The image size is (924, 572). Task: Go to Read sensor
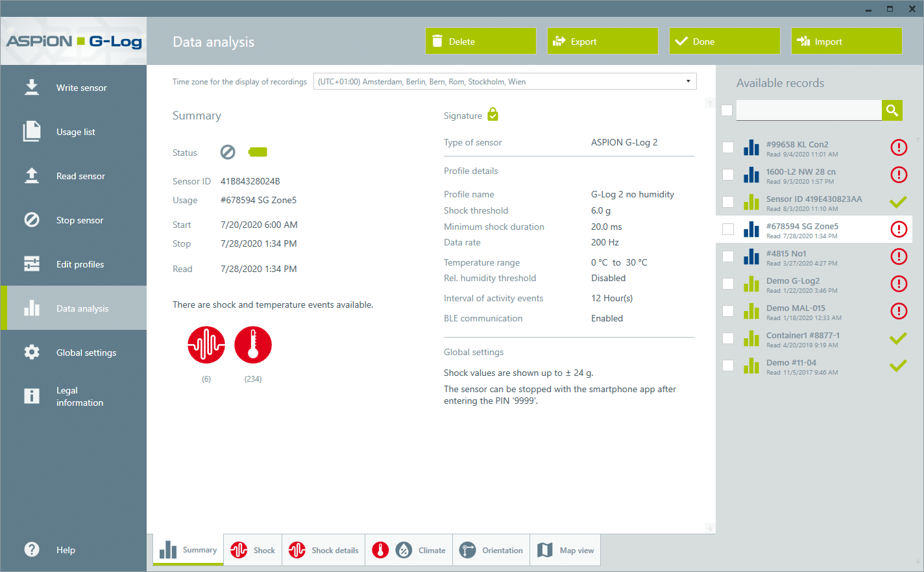[73, 176]
